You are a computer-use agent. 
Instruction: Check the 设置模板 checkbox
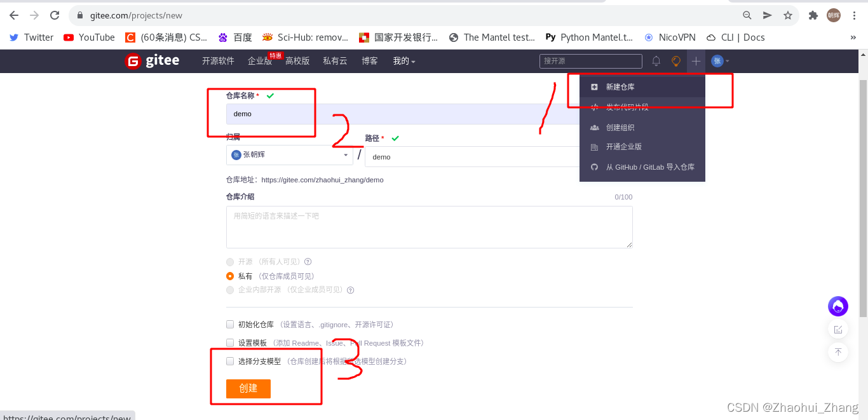point(230,342)
